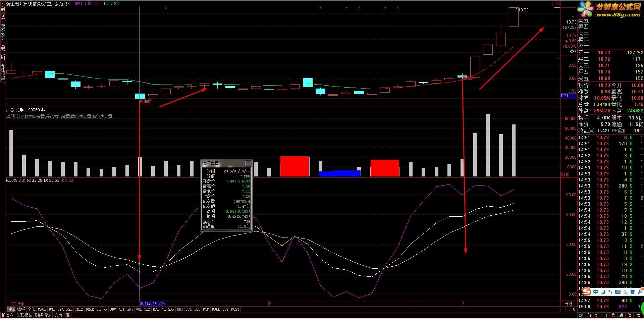Switch to the 指标 tab

11,309
